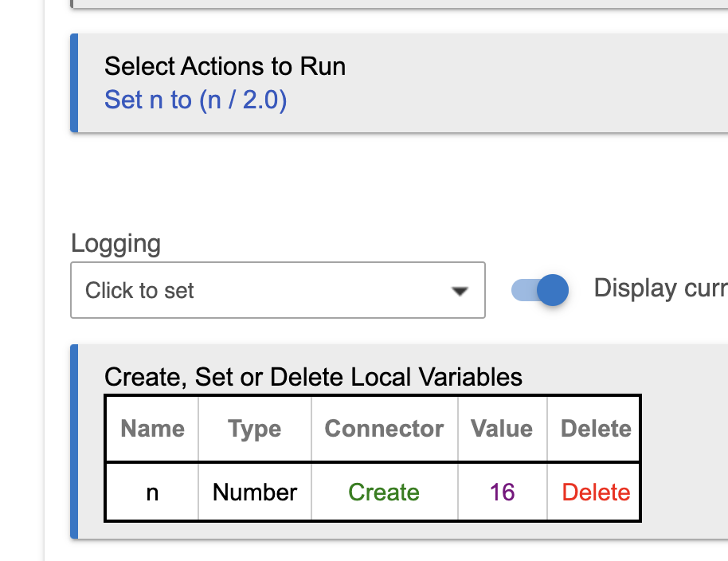The width and height of the screenshot is (728, 561).
Task: Open the Logging 'Click to set' dropdown
Action: [x=278, y=290]
